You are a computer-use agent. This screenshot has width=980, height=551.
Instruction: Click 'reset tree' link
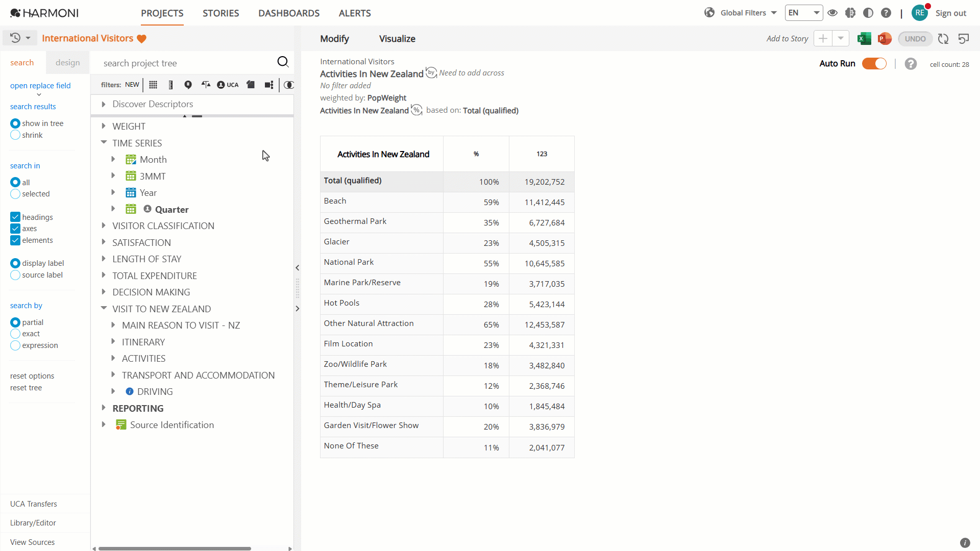click(26, 388)
